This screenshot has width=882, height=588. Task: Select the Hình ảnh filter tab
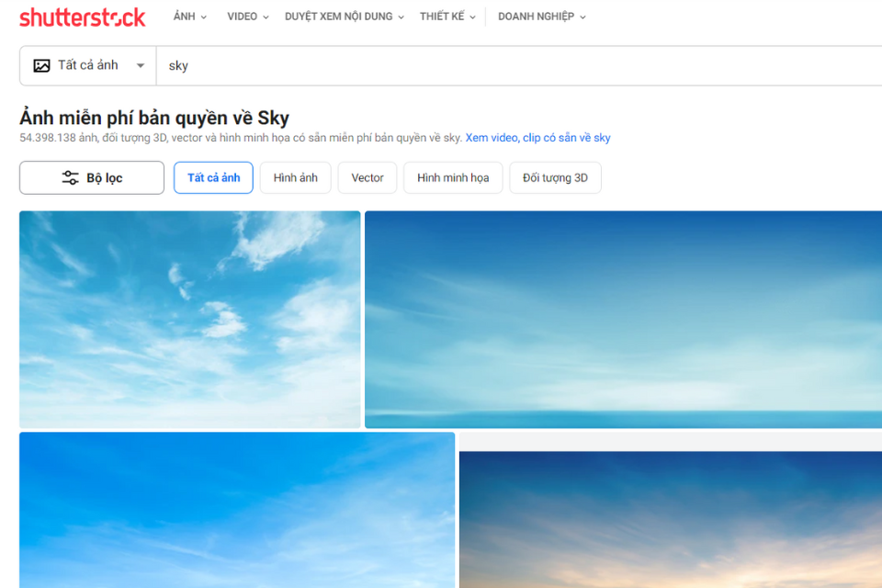295,178
